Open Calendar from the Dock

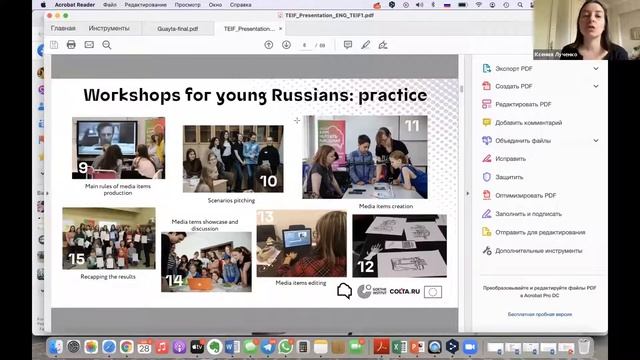tap(144, 347)
